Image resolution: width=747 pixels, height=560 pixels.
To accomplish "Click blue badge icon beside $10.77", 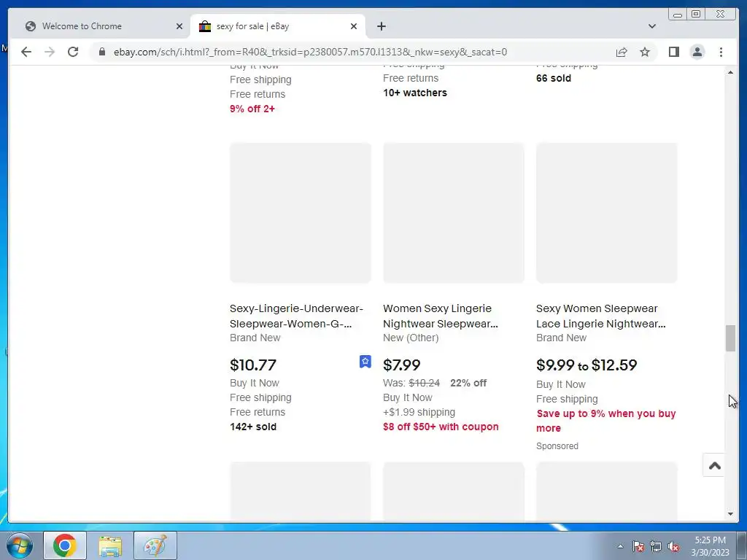I will pos(365,362).
